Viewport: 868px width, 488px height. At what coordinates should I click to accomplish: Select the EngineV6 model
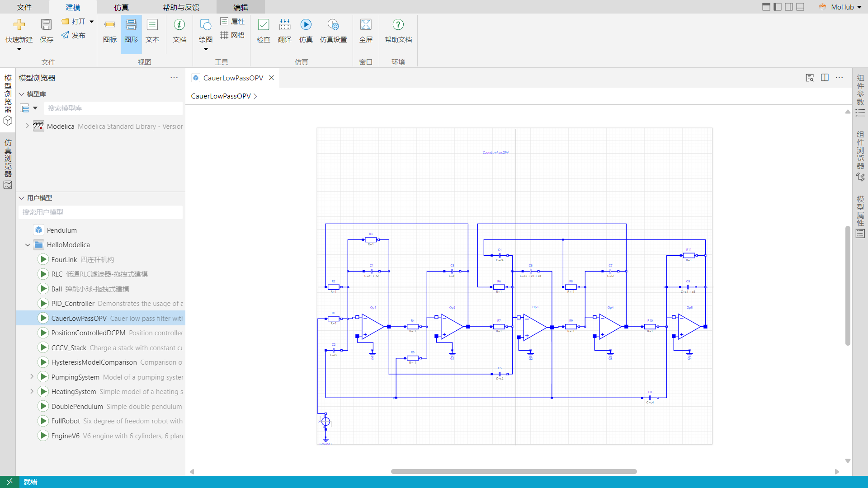[x=111, y=436]
